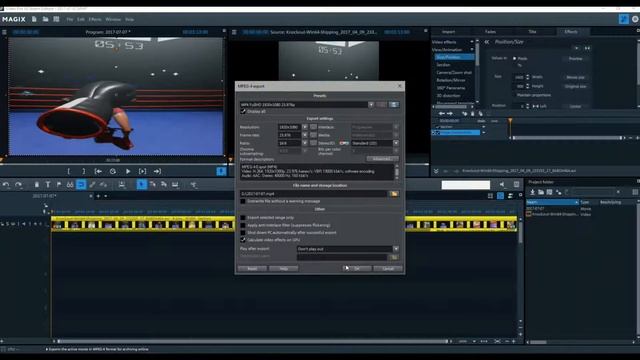Switch to the Title tab
The height and width of the screenshot is (360, 640).
coord(532,32)
